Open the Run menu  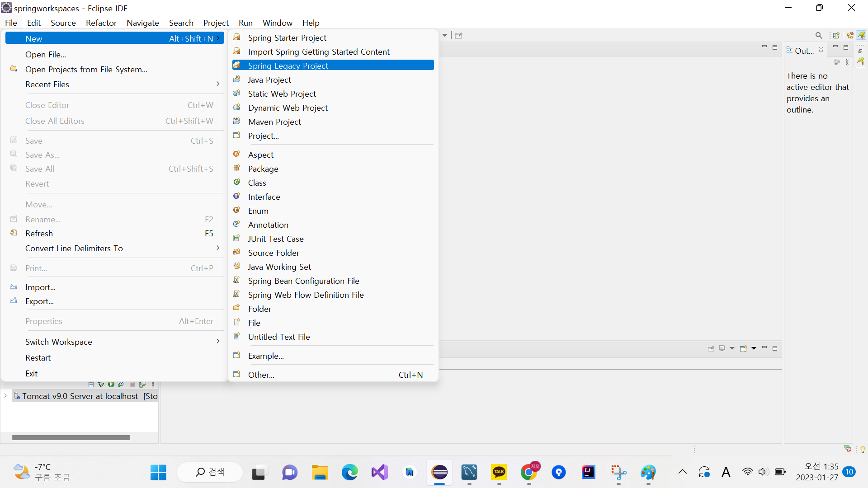(245, 23)
